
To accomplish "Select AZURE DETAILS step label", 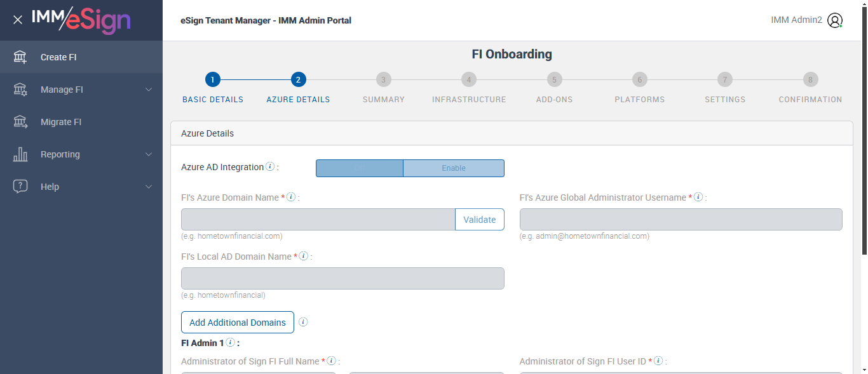I will click(298, 100).
